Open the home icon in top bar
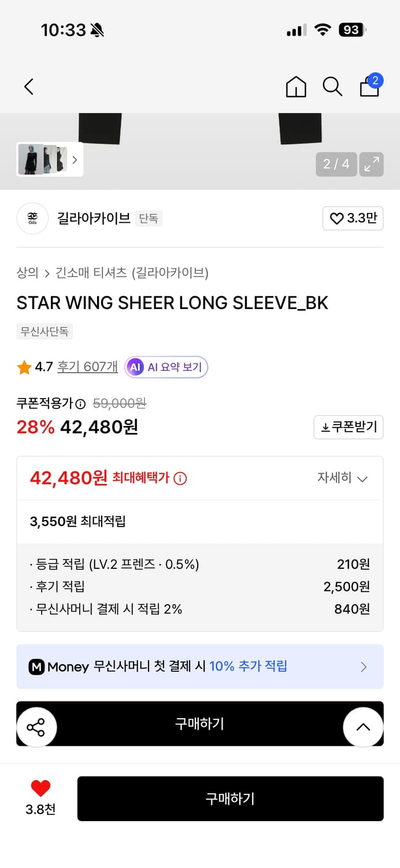The height and width of the screenshot is (868, 400). click(295, 86)
